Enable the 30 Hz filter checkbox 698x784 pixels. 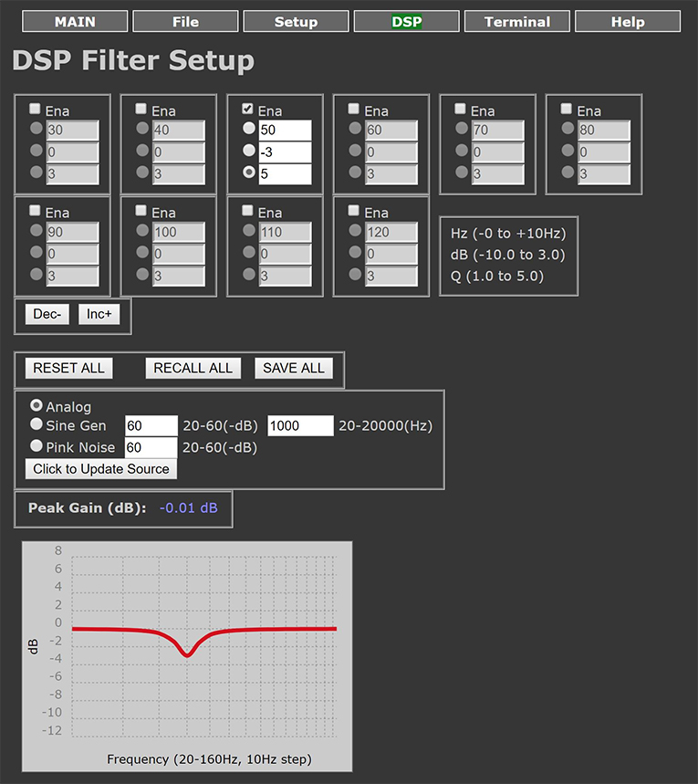tap(36, 110)
